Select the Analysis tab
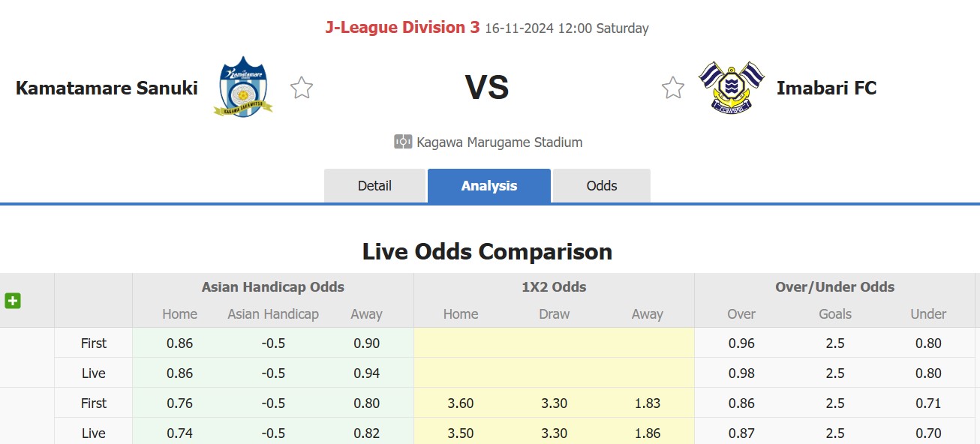The image size is (980, 444). click(x=489, y=186)
